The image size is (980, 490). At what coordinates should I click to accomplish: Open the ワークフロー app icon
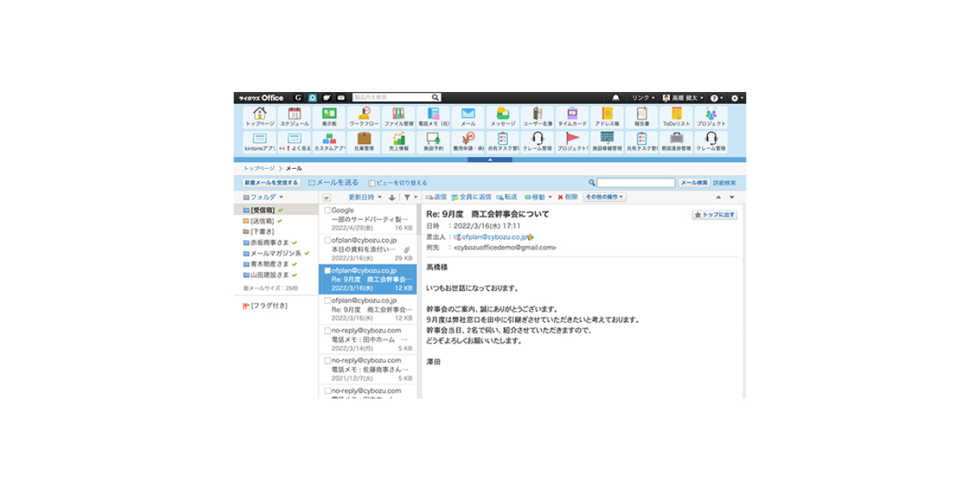[x=363, y=117]
